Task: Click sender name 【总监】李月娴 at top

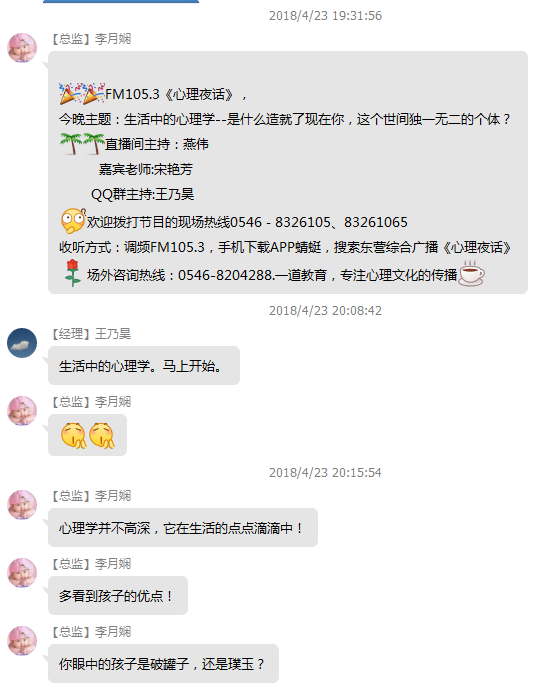Action: tap(91, 38)
